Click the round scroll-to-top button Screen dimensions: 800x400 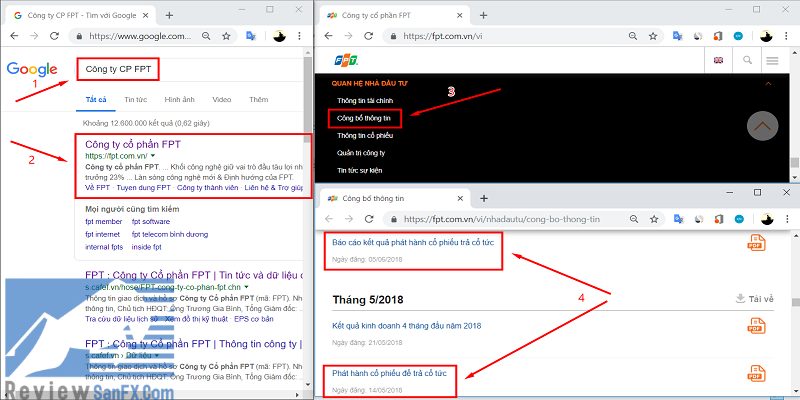762,126
